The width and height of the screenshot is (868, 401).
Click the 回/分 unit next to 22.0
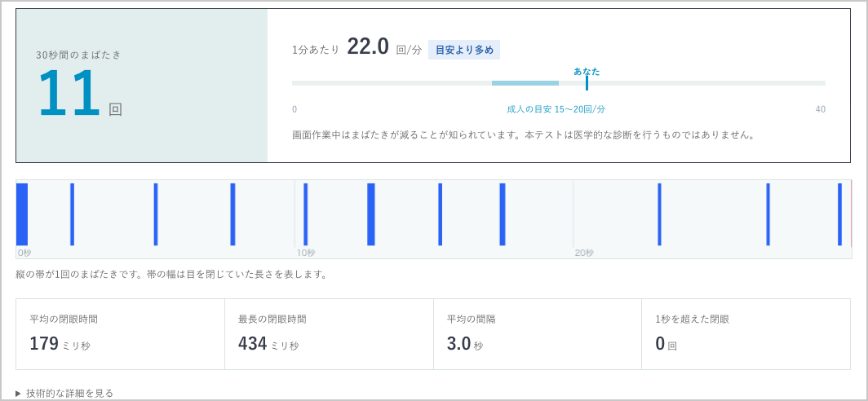[x=409, y=51]
